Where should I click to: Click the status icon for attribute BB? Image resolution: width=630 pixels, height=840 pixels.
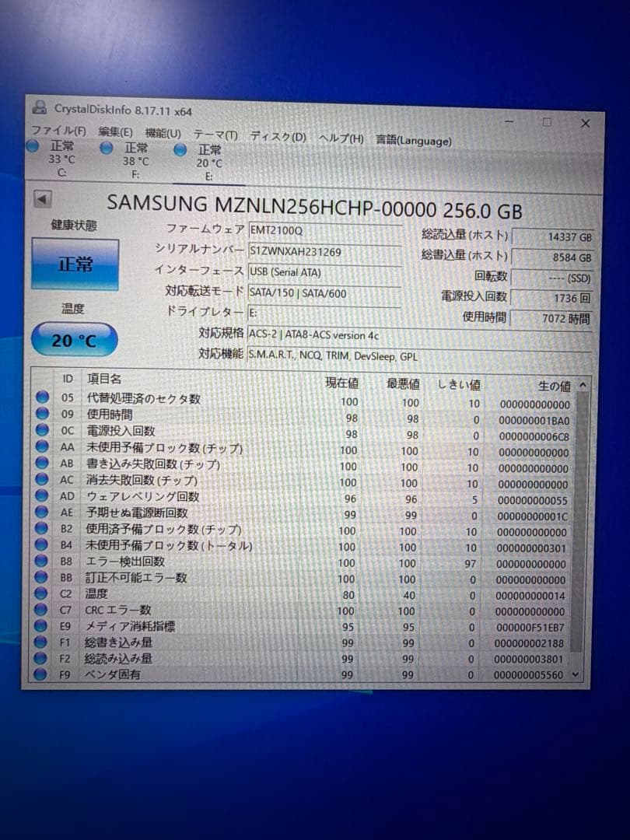pyautogui.click(x=40, y=577)
